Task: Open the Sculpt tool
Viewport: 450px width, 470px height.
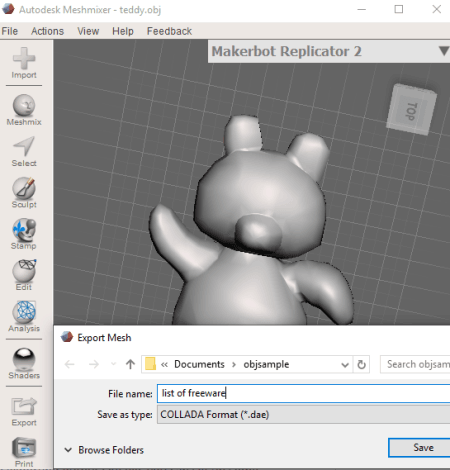Action: coord(24,193)
